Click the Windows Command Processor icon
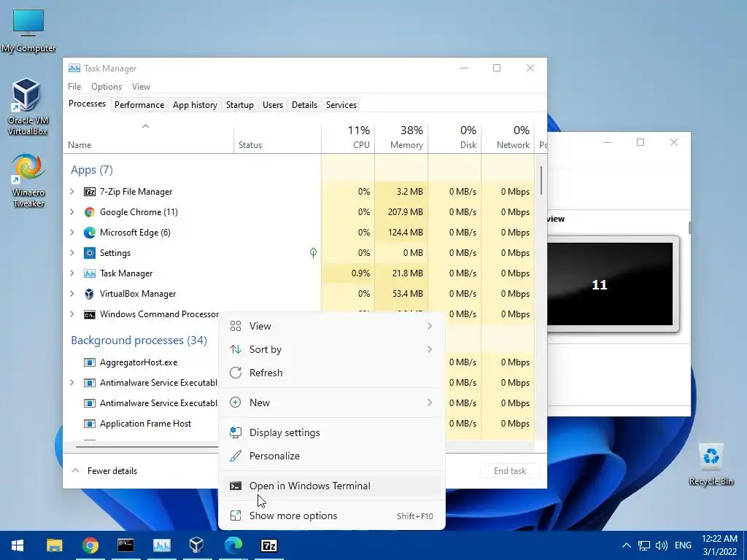The width and height of the screenshot is (747, 560). point(90,314)
